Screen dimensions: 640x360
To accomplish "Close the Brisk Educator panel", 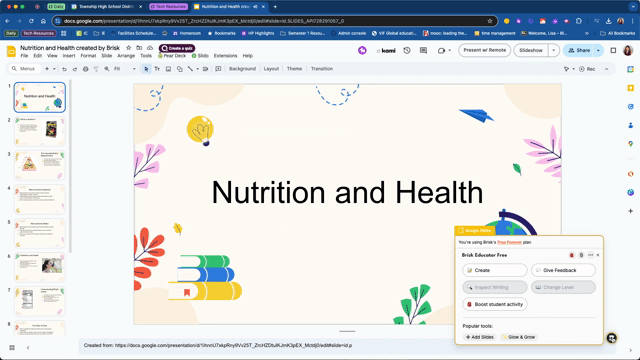I will click(x=598, y=255).
